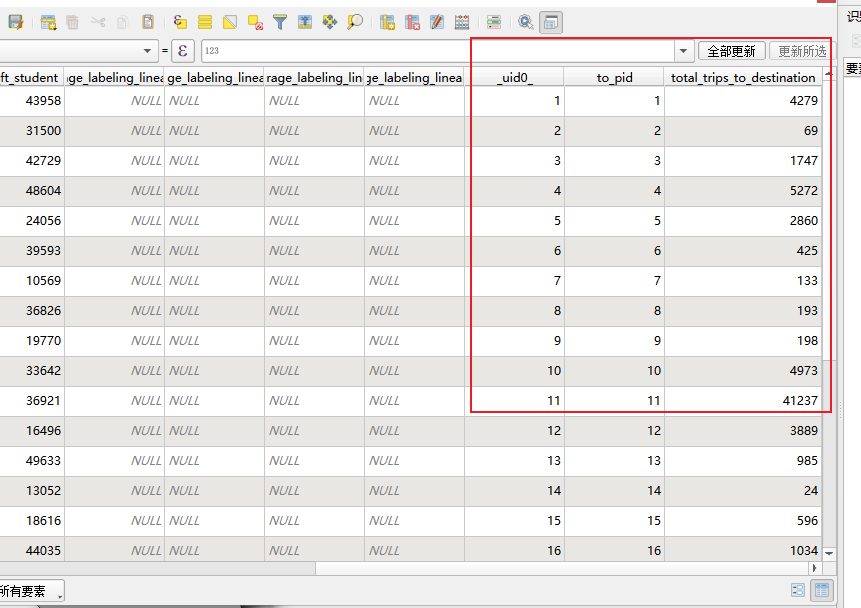Select the cell with value 41237
861x608 pixels.
point(743,401)
